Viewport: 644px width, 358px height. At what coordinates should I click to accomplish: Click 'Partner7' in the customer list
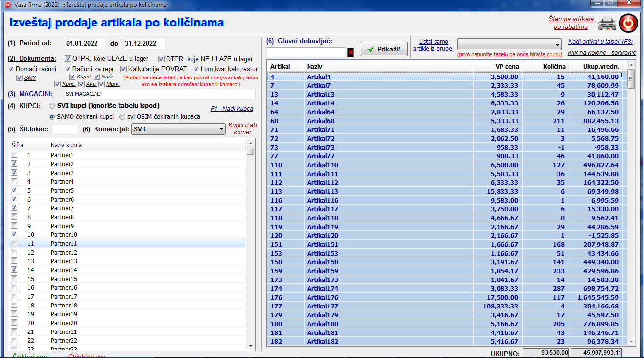[63, 208]
